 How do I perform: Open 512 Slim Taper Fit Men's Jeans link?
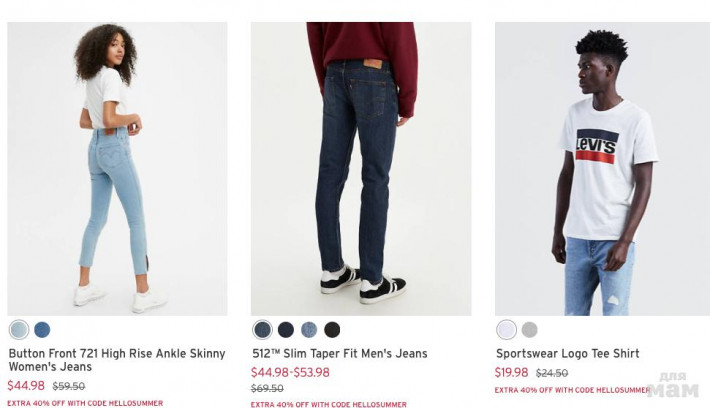339,353
